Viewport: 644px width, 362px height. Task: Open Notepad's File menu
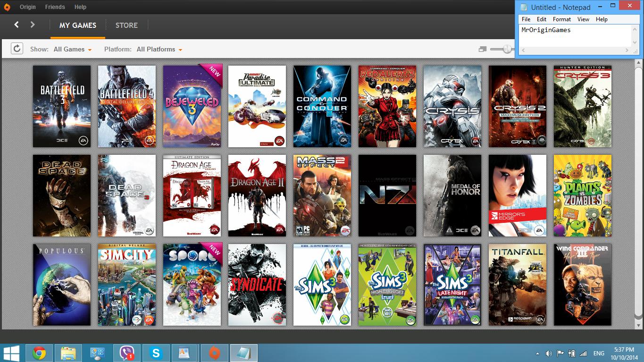pos(526,19)
